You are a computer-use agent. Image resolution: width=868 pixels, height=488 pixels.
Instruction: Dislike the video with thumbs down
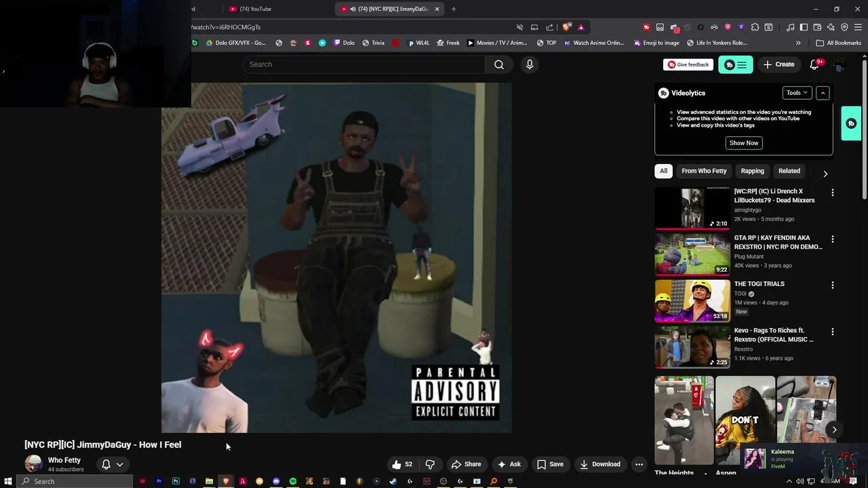430,464
